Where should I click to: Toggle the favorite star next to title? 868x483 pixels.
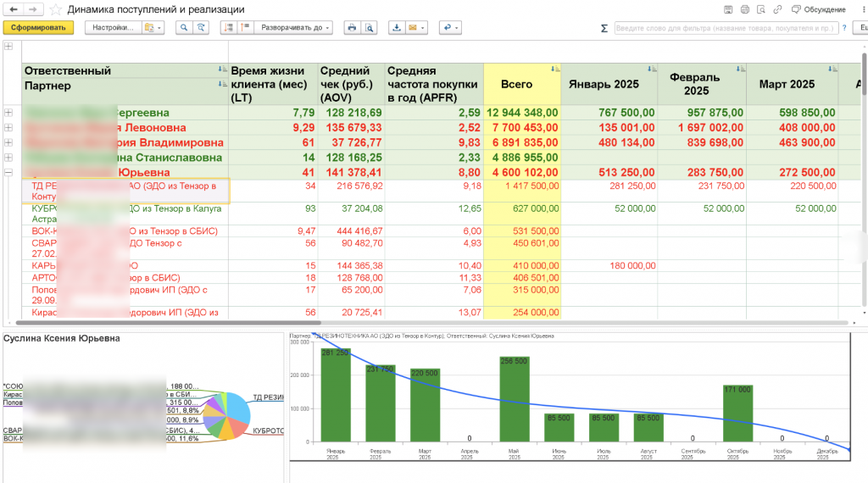[x=55, y=9]
